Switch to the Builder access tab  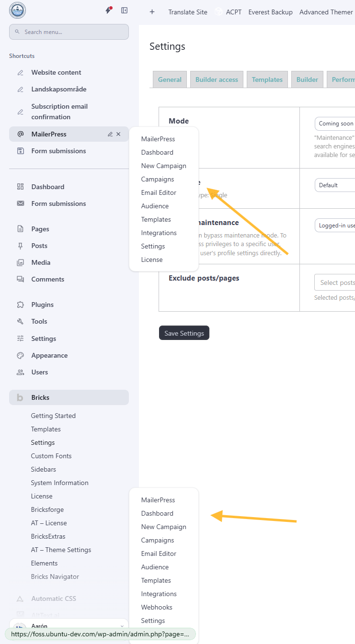pos(217,79)
